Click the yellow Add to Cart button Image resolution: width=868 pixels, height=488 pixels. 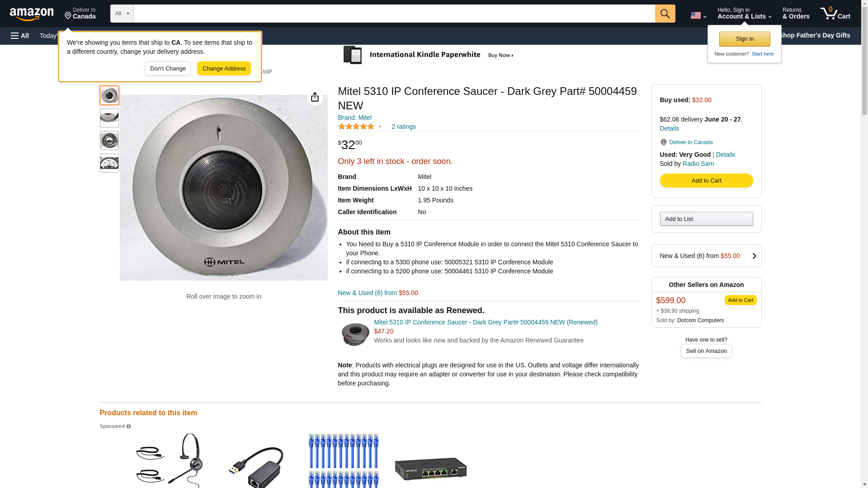[x=706, y=181]
